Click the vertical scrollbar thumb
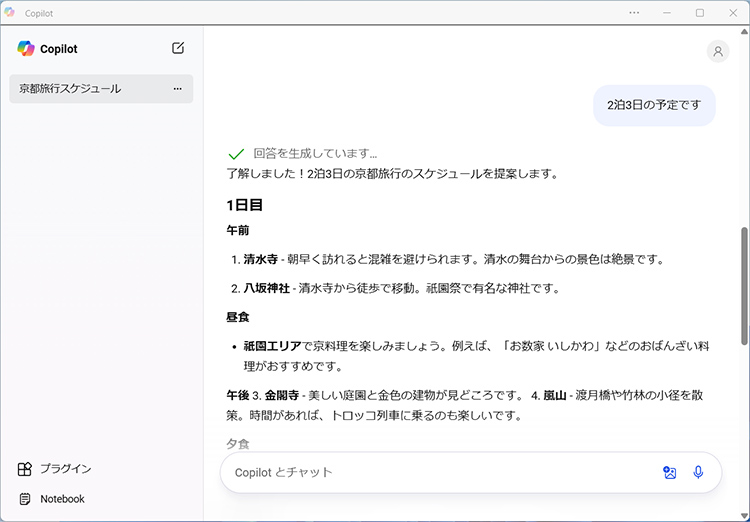The image size is (750, 522). pos(743,285)
